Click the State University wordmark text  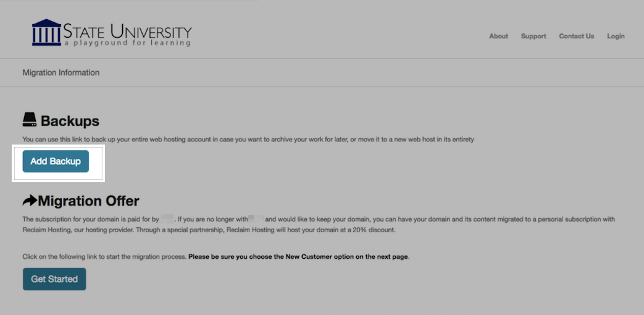(x=128, y=31)
